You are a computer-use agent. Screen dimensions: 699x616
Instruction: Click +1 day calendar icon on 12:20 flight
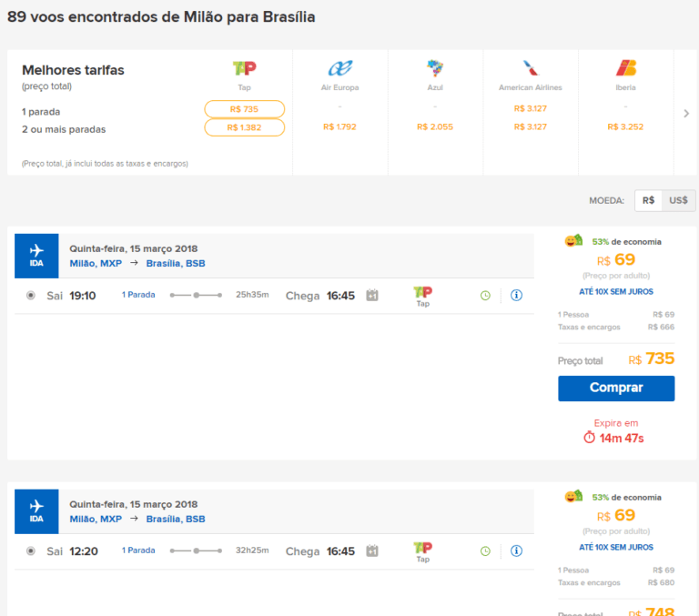click(x=371, y=550)
